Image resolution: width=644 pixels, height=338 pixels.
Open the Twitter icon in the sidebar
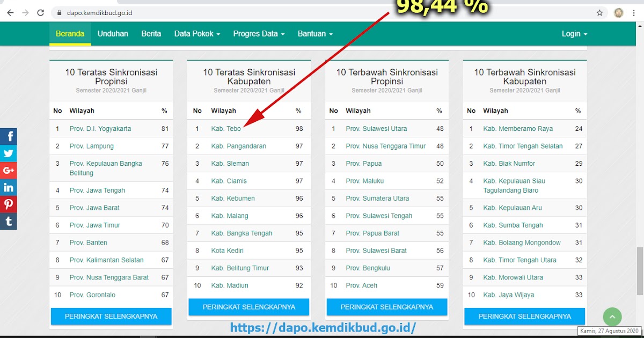(9, 153)
